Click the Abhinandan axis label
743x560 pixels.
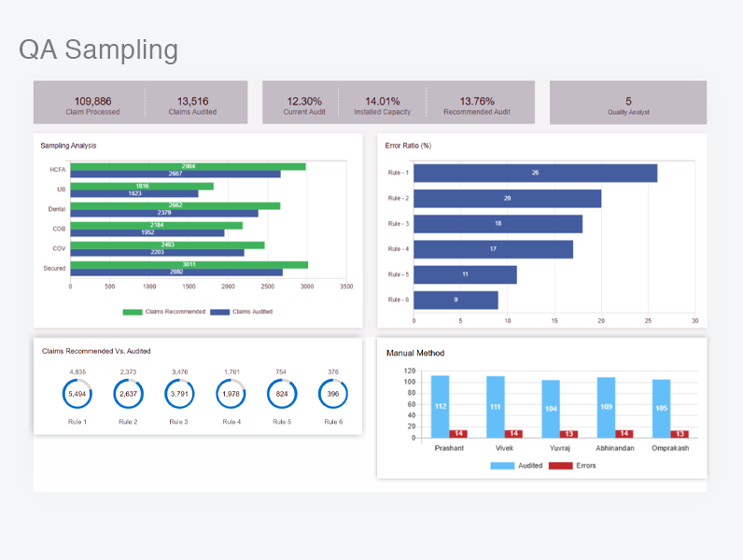tap(615, 448)
